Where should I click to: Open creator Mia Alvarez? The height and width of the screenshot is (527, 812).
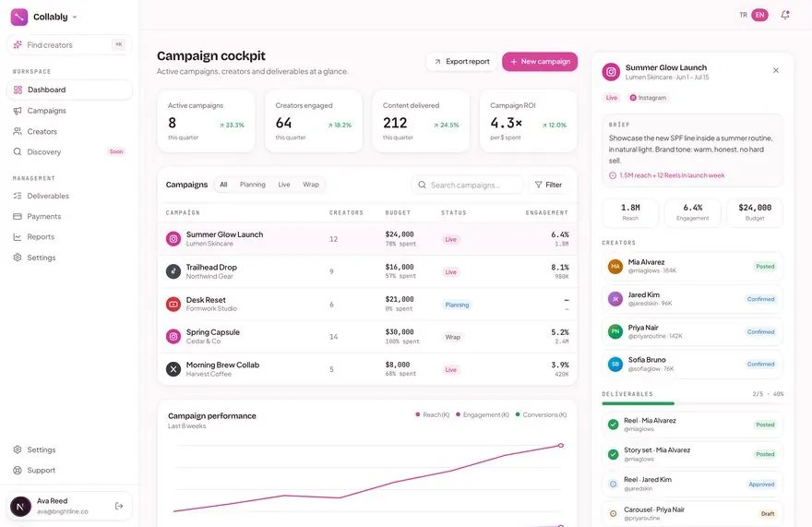[x=692, y=267]
